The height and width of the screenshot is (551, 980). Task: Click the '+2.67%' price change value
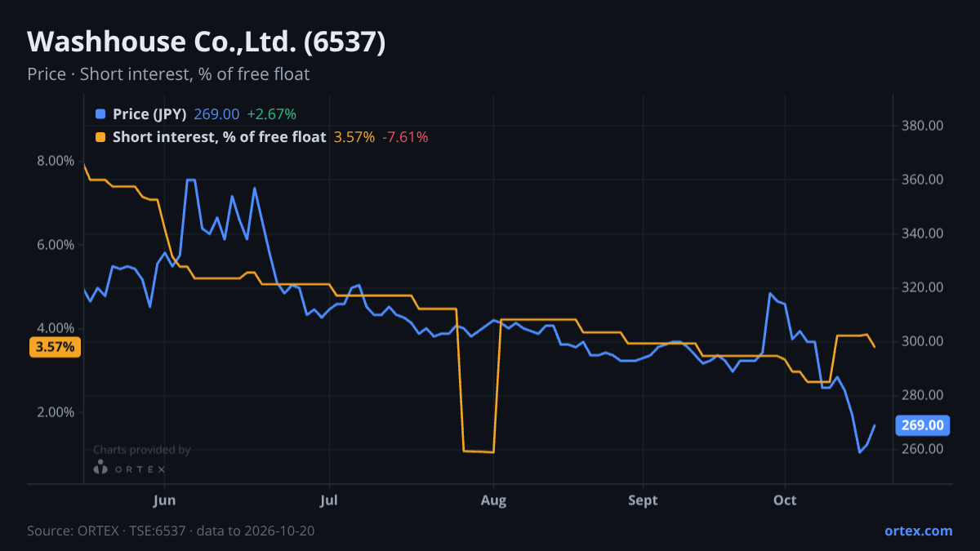(271, 114)
